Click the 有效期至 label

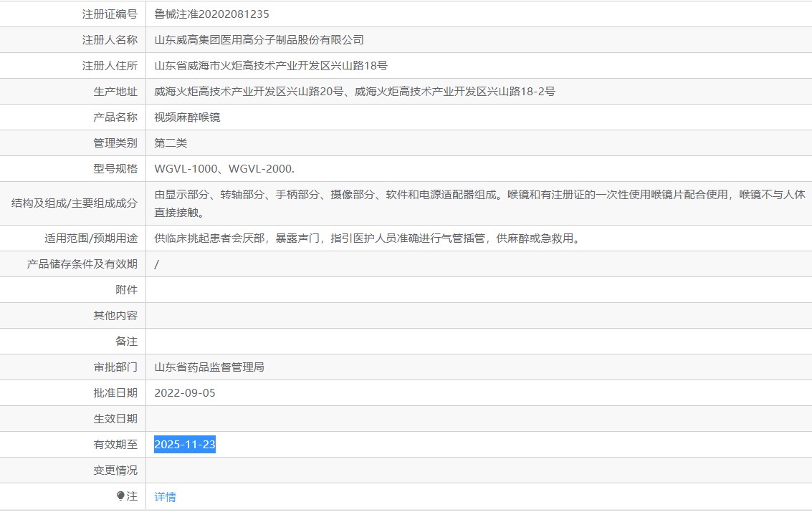pos(115,444)
